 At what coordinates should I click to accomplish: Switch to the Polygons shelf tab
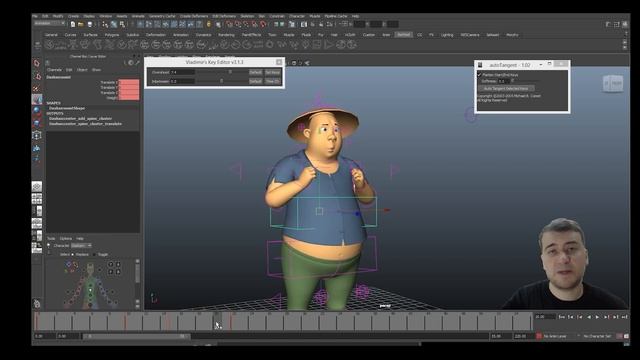(112, 35)
